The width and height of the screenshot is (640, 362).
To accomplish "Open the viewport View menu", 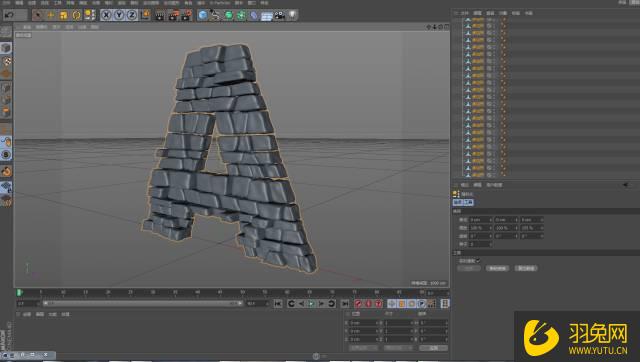I will (27, 27).
